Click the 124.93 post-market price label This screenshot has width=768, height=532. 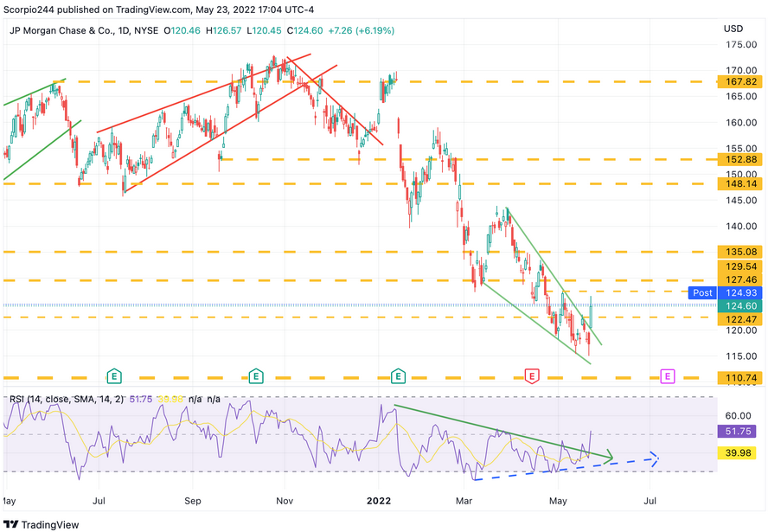click(x=739, y=292)
